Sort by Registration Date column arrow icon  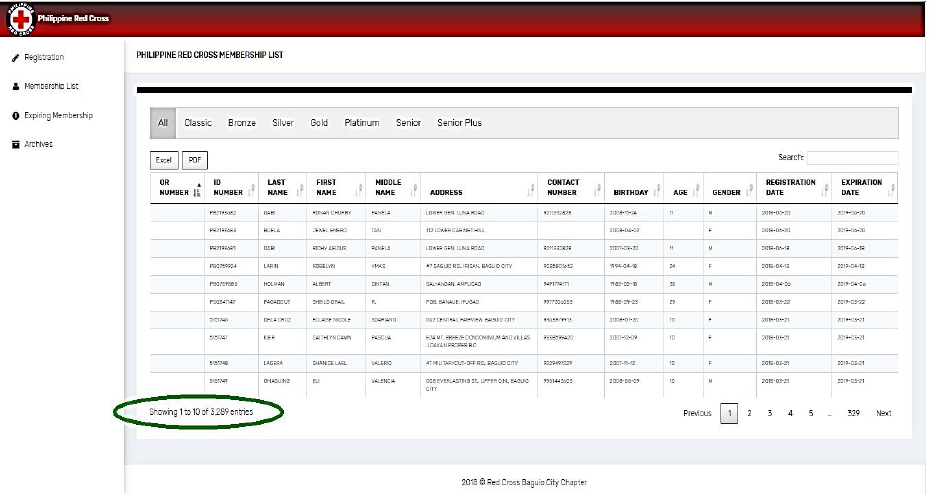point(825,190)
